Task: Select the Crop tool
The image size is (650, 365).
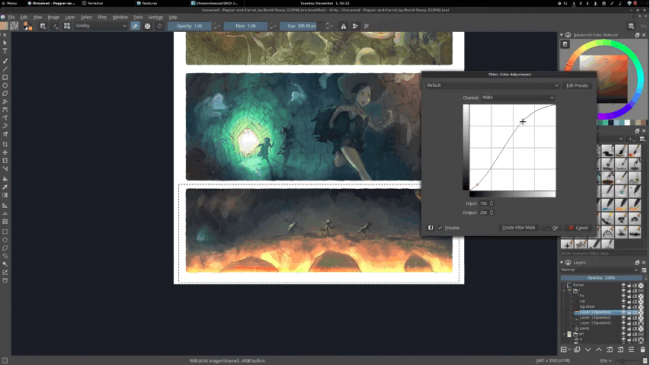Action: (5, 144)
